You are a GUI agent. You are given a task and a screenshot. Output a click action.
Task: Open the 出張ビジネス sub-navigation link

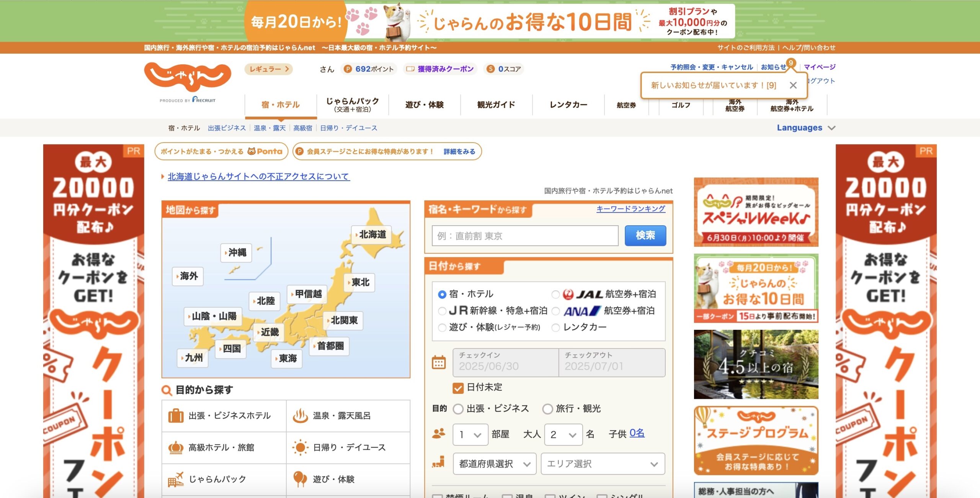(x=227, y=128)
